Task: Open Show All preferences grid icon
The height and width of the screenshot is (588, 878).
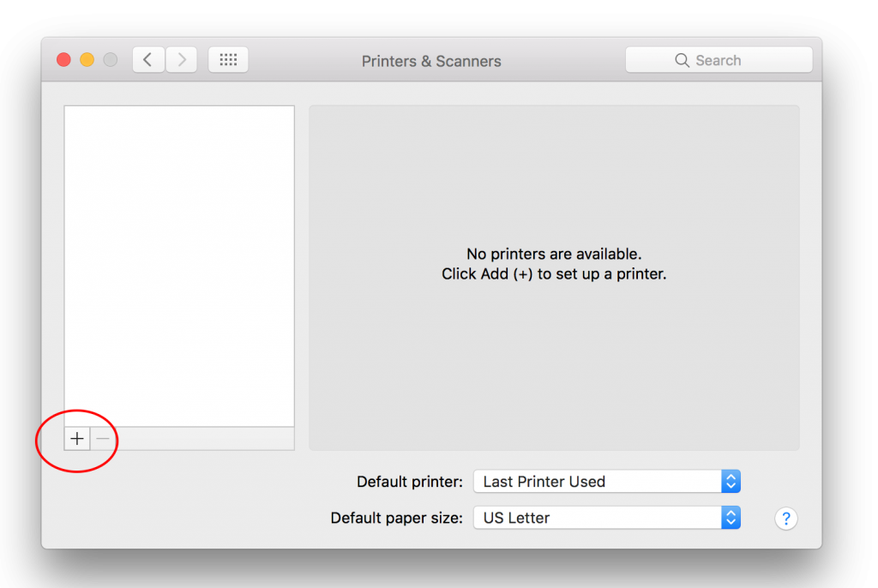Action: (227, 59)
